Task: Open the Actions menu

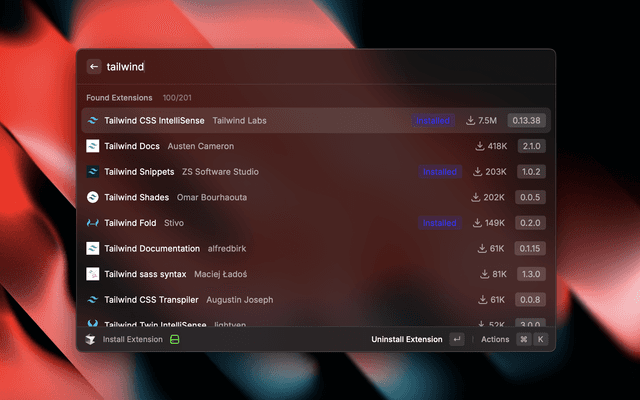Action: tap(495, 340)
